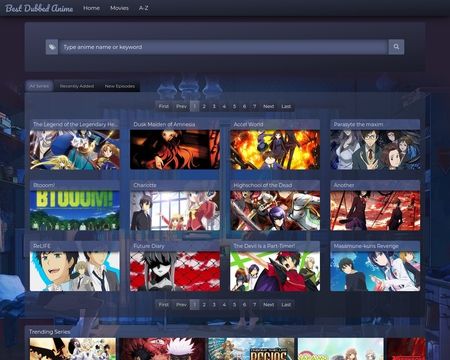Image resolution: width=450 pixels, height=360 pixels.
Task: Open the first Trending Series thumbnail
Action: 73,349
